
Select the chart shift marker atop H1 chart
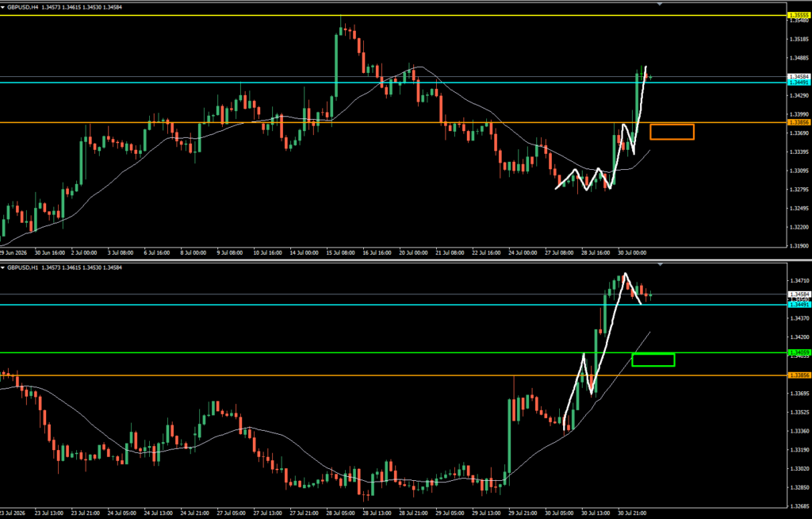pyautogui.click(x=659, y=264)
